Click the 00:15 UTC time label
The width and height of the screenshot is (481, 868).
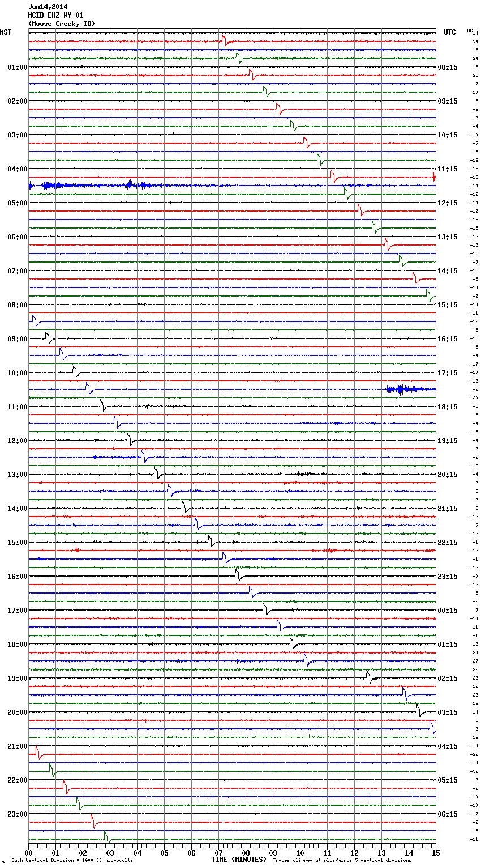448,611
